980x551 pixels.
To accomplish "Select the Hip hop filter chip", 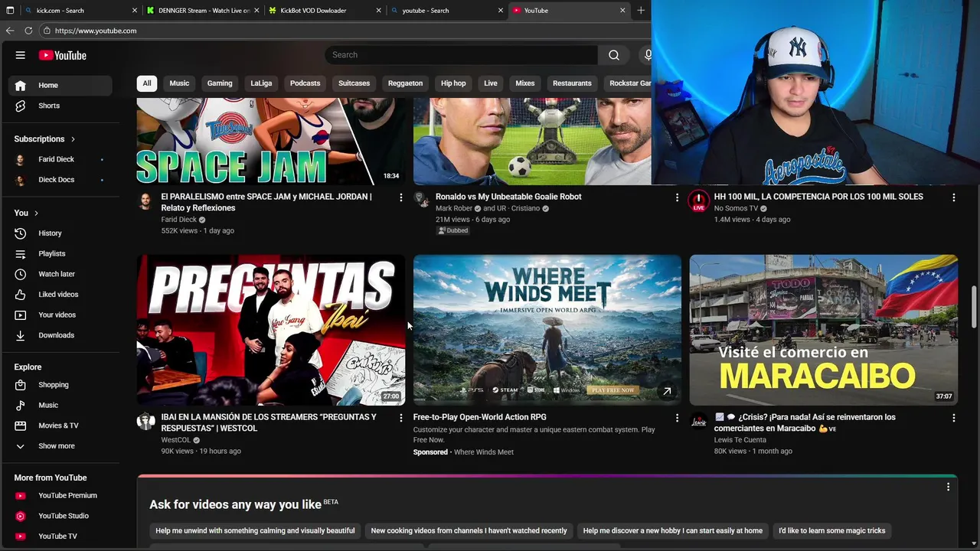I will [453, 83].
